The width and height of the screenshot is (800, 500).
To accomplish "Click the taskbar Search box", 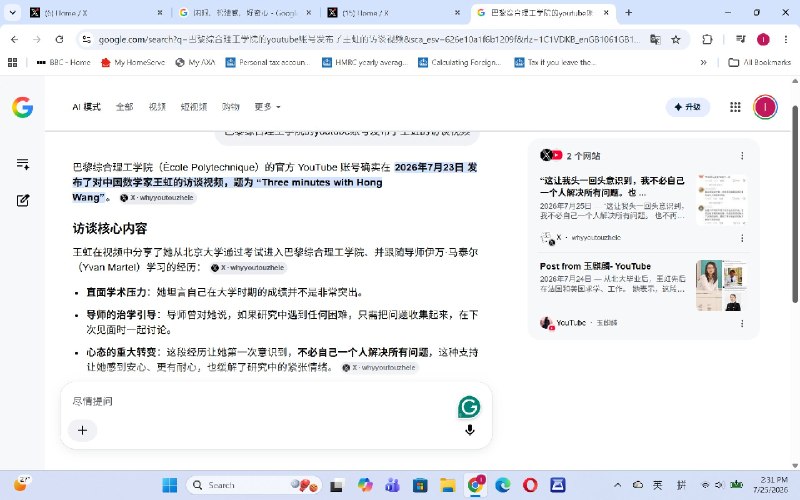I will (x=254, y=485).
